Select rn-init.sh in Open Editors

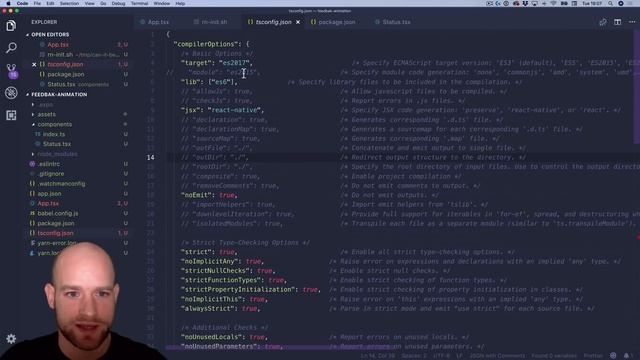coord(60,55)
